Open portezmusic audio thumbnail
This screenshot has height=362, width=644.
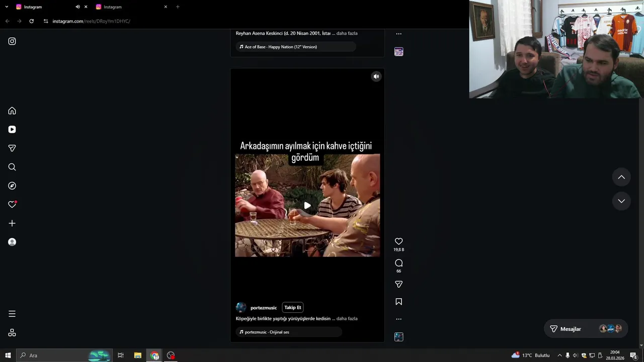click(398, 337)
